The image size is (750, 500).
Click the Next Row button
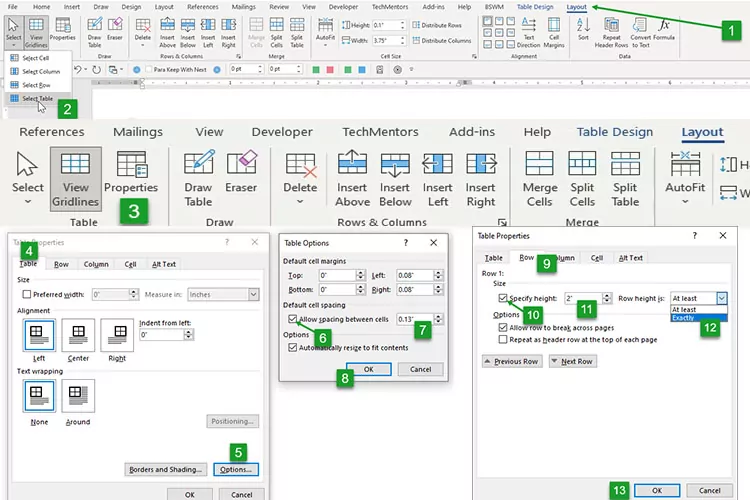pyautogui.click(x=573, y=361)
